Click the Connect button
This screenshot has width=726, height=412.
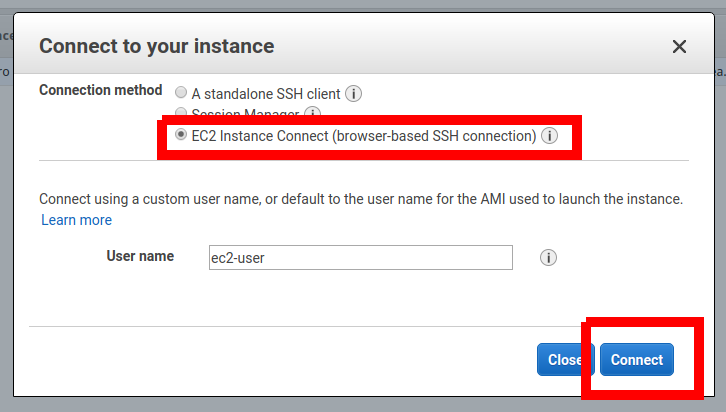637,360
